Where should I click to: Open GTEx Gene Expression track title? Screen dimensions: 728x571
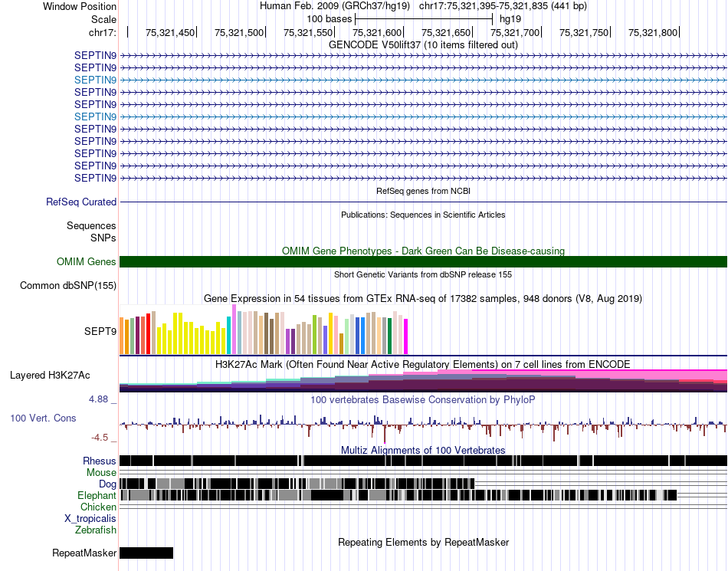pyautogui.click(x=423, y=298)
